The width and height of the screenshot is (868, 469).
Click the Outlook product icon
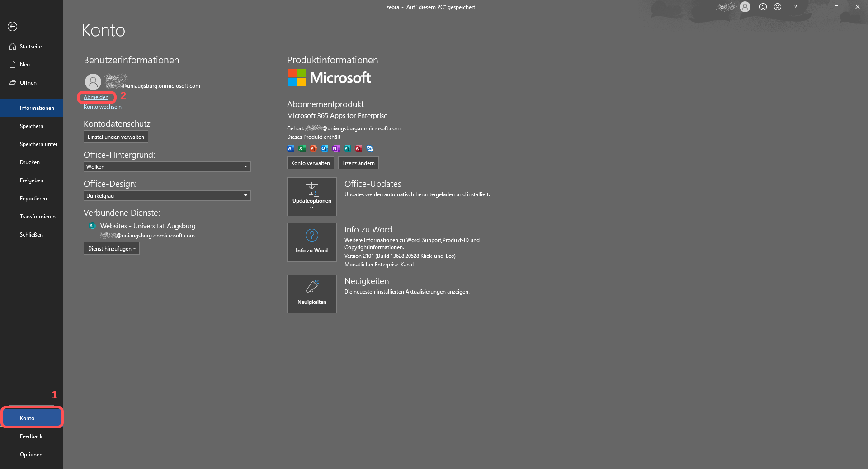(325, 148)
